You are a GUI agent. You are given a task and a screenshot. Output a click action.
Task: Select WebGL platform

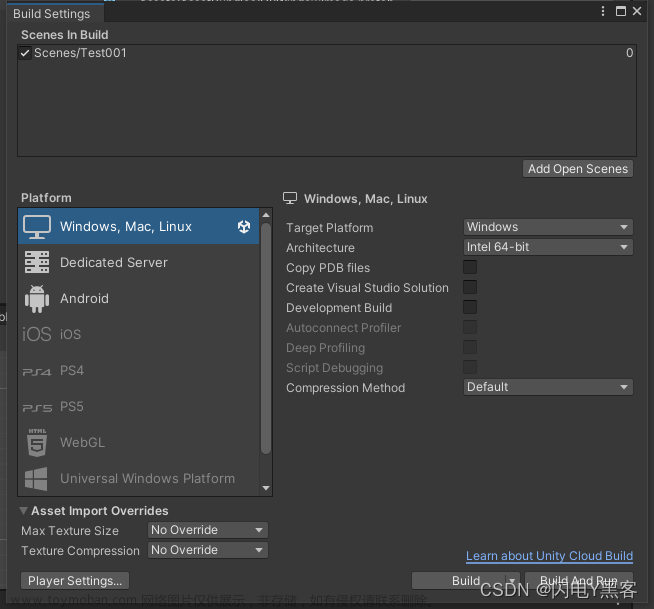139,443
